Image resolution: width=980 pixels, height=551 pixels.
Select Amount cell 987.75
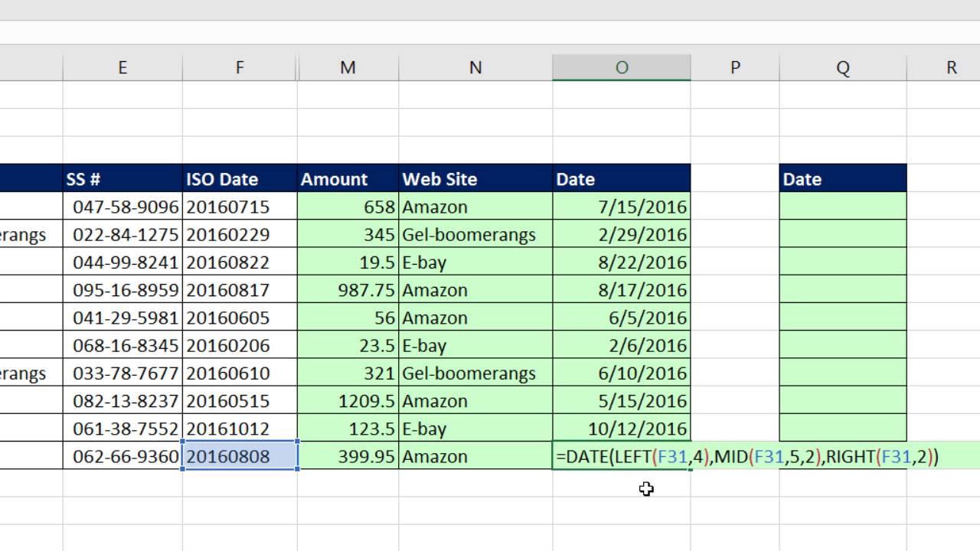tap(348, 289)
